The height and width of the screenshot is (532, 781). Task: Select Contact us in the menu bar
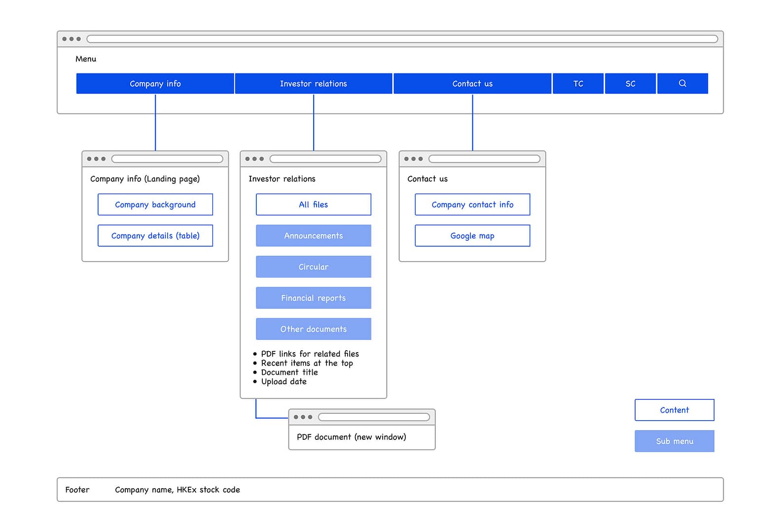click(472, 84)
